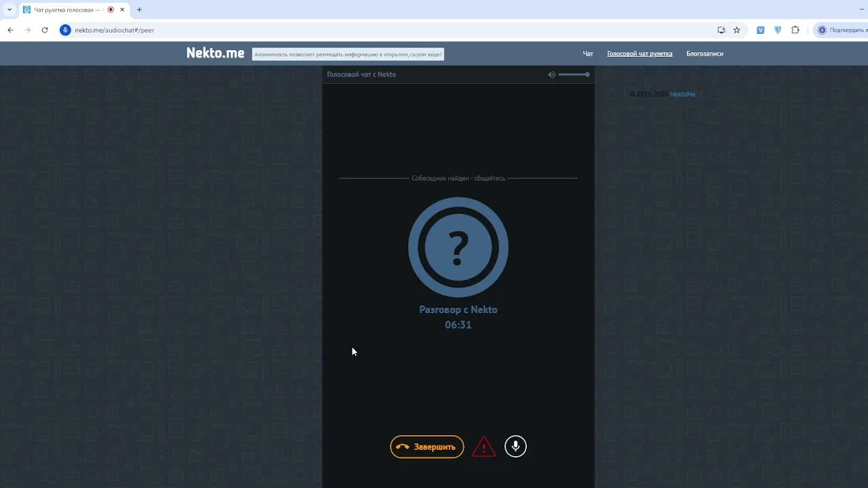Click the microphone permission icon in address bar
The width and height of the screenshot is (868, 488).
pyautogui.click(x=65, y=30)
